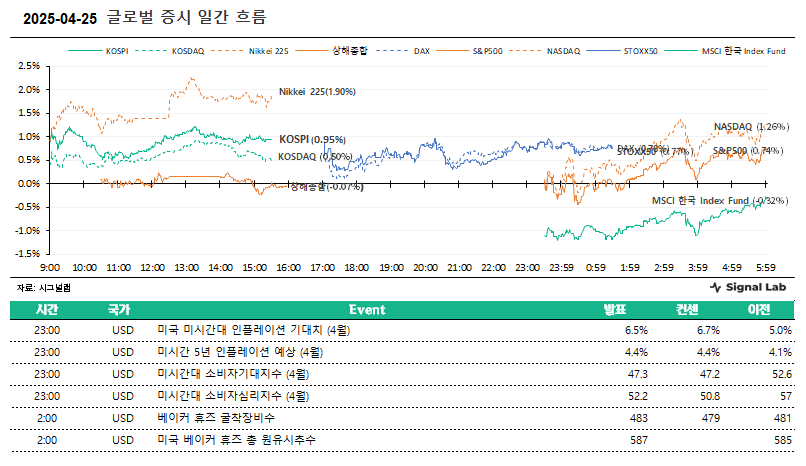Select the date 2025-04-25 in the title

click(60, 19)
